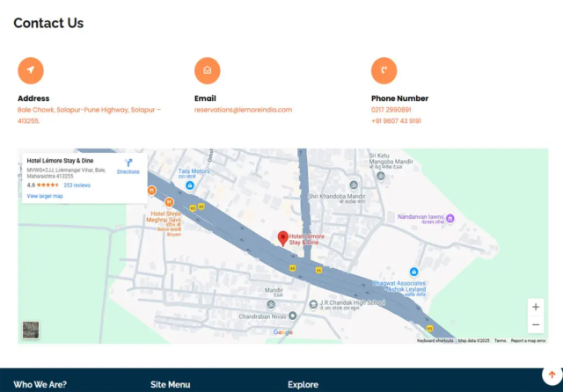Click the +91 9607 43 9191 mobile number

pos(396,121)
